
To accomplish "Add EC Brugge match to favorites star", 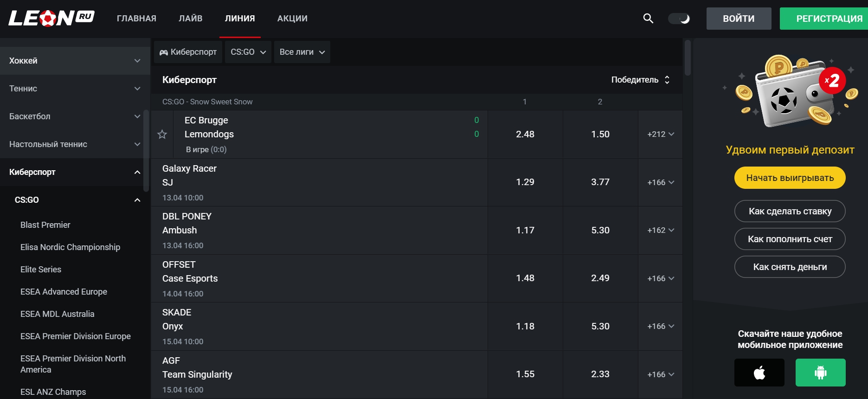I will (x=162, y=135).
